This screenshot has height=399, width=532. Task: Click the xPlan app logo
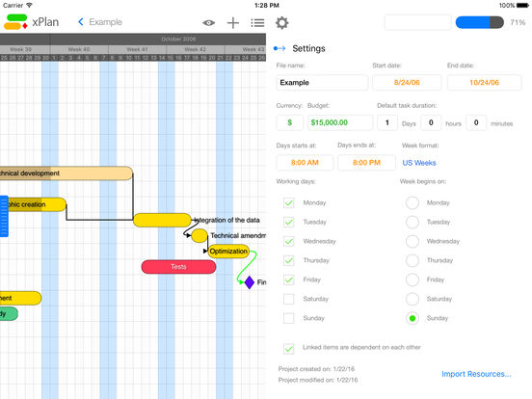(x=15, y=22)
